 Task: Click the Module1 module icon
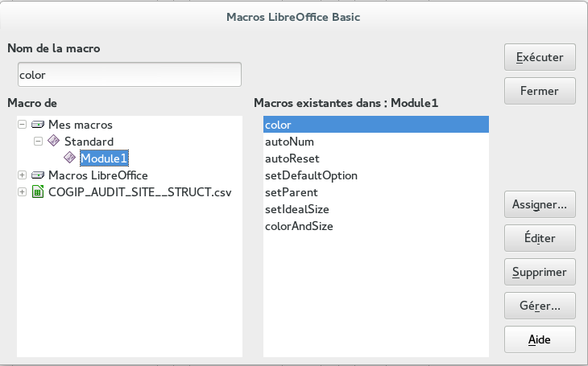[x=70, y=158]
